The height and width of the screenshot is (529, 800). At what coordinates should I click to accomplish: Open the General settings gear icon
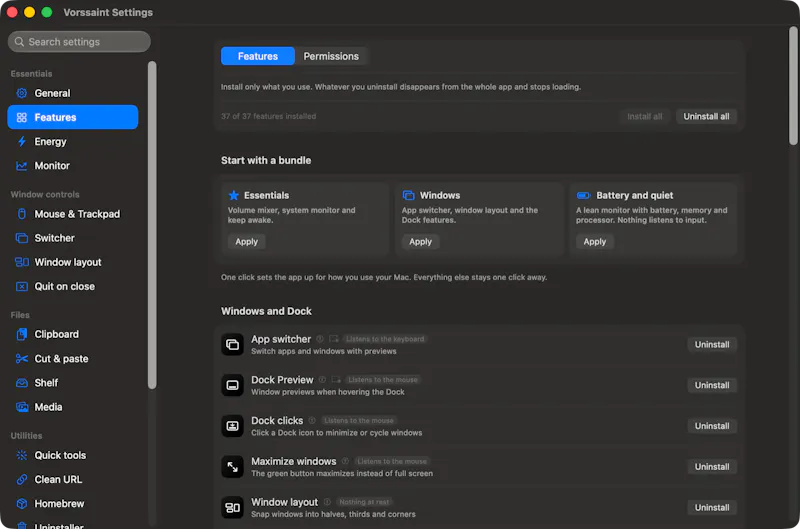click(x=21, y=93)
